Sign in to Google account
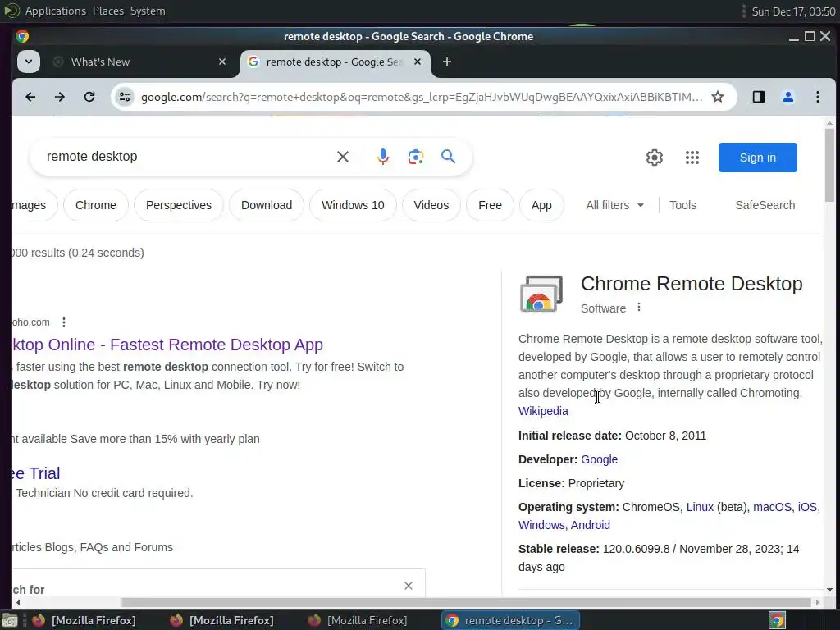This screenshot has width=840, height=630. coord(757,157)
